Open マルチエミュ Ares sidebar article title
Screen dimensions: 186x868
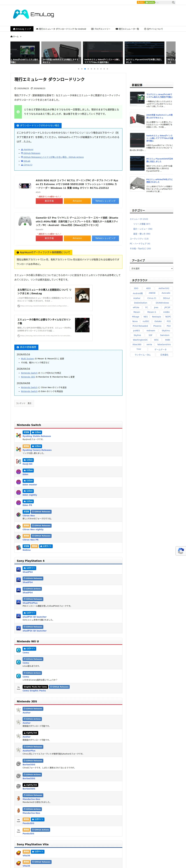[159, 96]
